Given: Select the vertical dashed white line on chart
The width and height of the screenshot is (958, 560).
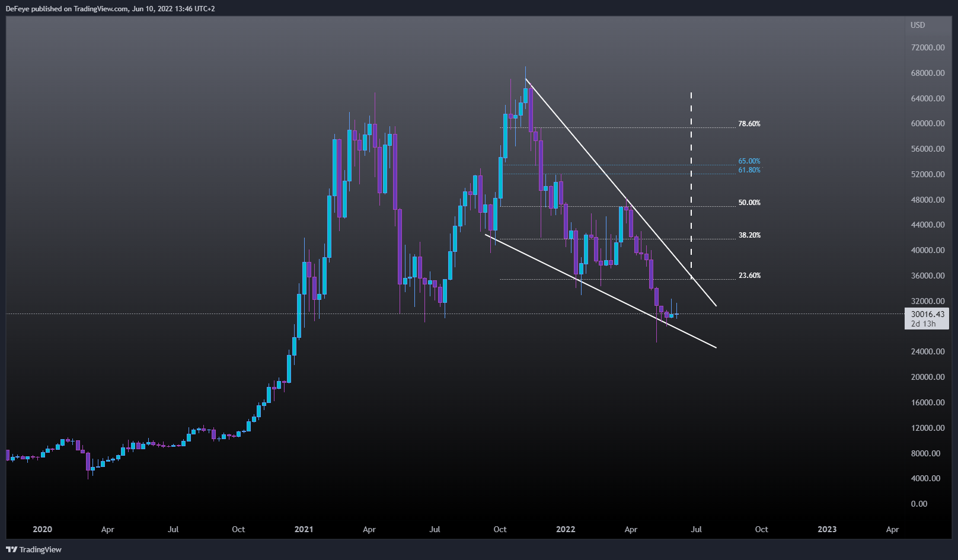Looking at the screenshot, I should 691,185.
